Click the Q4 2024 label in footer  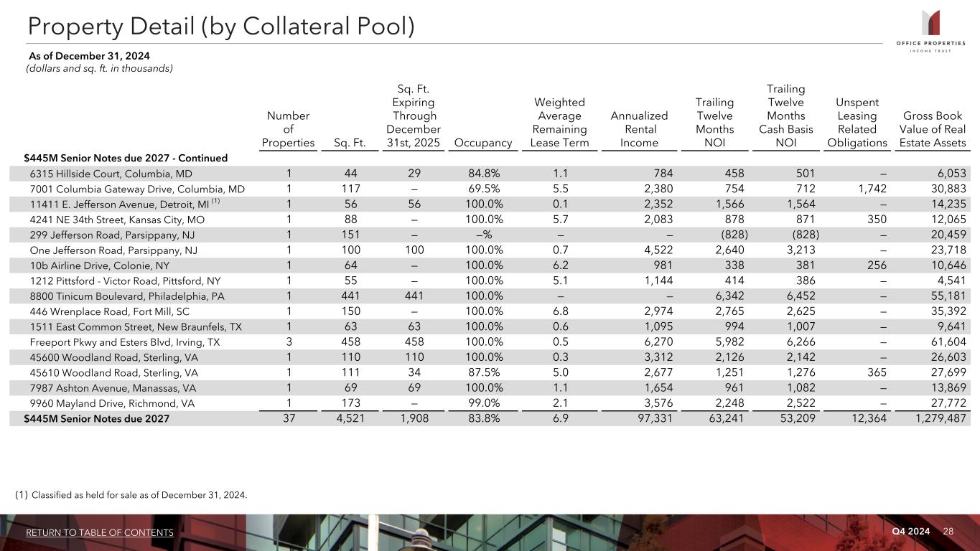(x=910, y=531)
